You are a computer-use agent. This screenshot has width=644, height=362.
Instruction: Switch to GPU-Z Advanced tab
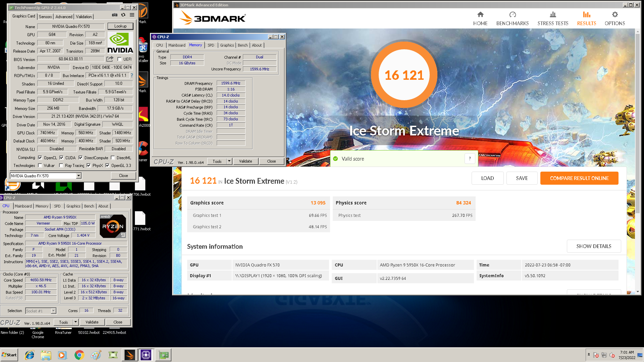(64, 16)
